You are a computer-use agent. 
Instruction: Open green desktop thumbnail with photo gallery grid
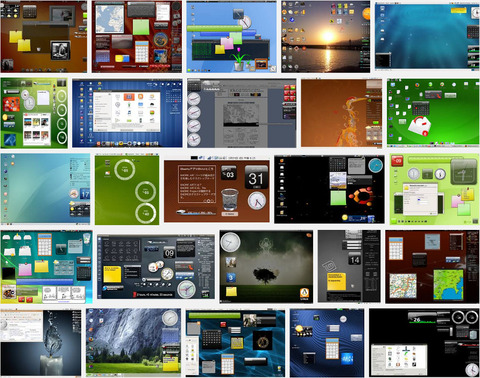click(34, 113)
